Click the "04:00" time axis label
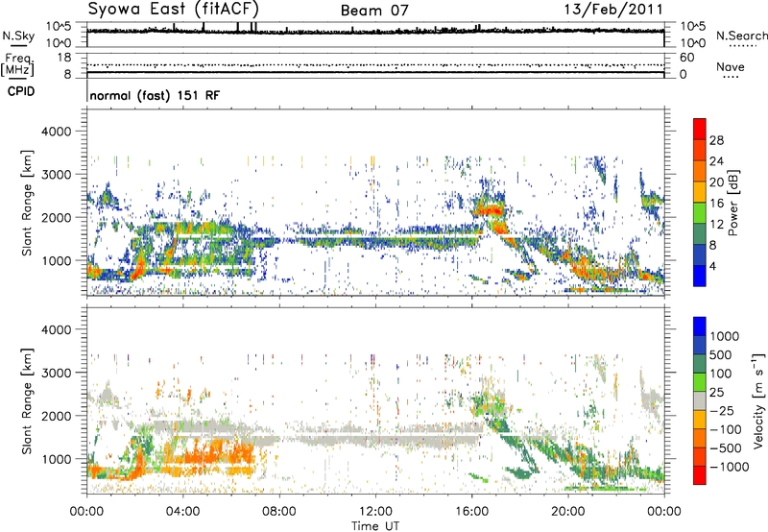The height and width of the screenshot is (532, 768). point(183,512)
